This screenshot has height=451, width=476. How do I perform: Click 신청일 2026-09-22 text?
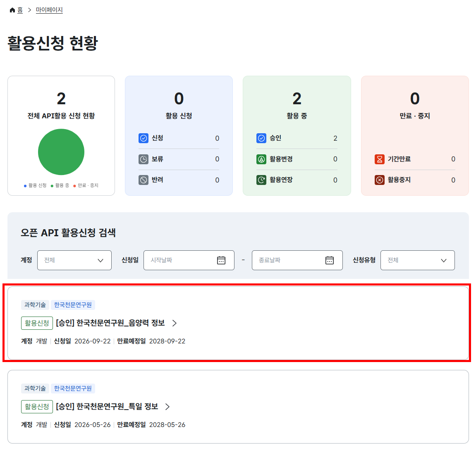click(82, 341)
